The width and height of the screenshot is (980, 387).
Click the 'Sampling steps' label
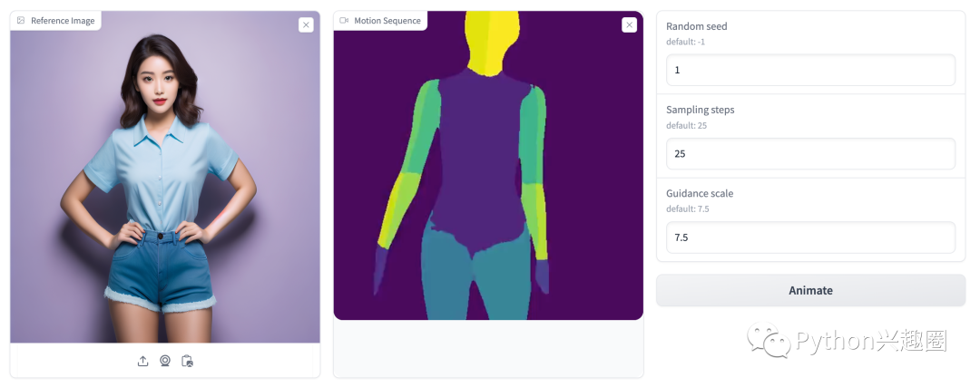(x=700, y=110)
